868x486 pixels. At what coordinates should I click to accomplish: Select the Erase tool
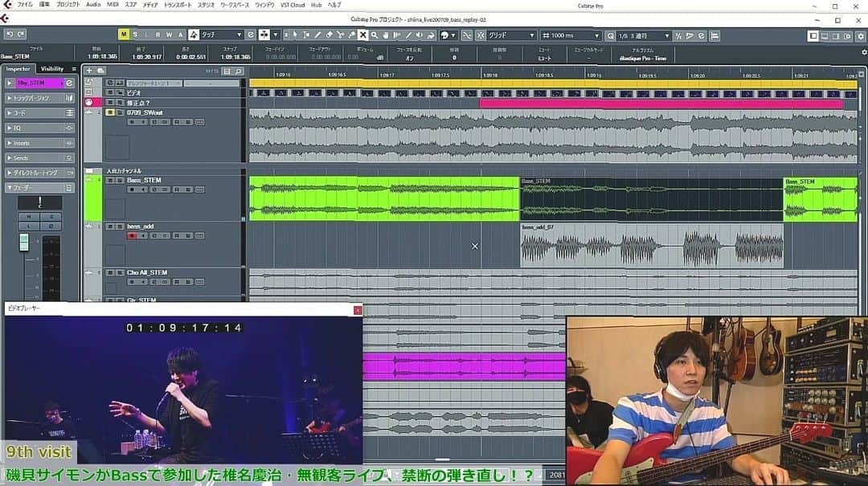pyautogui.click(x=329, y=35)
